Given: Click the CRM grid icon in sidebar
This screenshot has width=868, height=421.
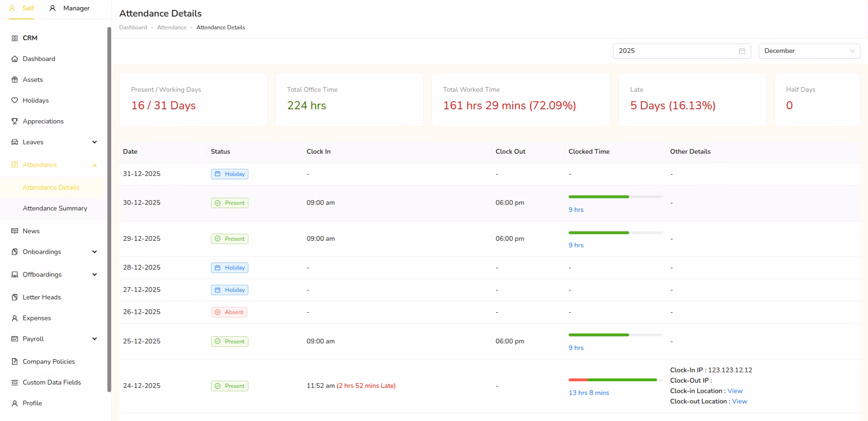Looking at the screenshot, I should pyautogui.click(x=15, y=38).
